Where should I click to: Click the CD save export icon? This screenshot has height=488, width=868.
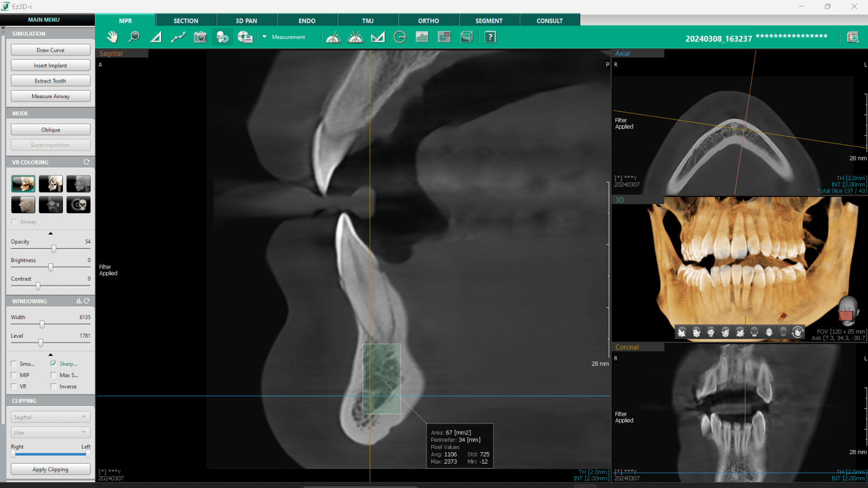pos(245,37)
